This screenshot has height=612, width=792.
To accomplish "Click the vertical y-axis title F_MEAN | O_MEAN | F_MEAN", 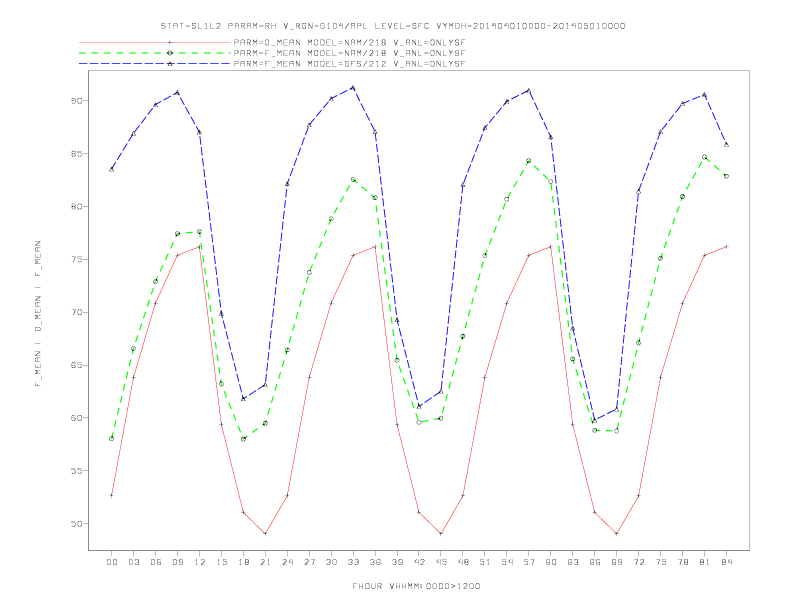I will 38,314.
